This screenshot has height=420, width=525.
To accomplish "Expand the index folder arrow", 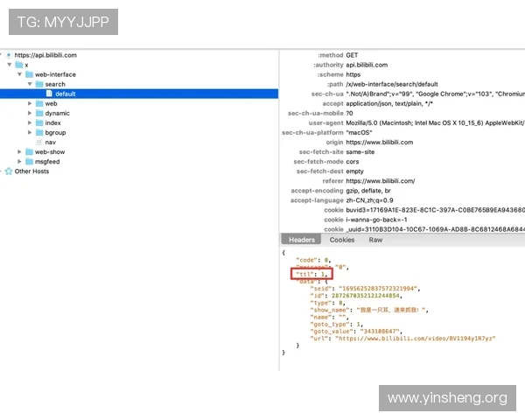I will 30,122.
